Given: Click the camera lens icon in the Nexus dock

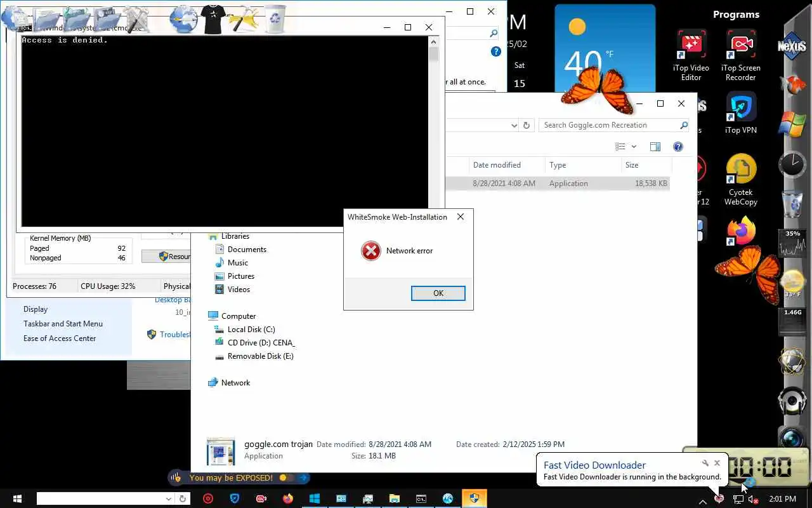Looking at the screenshot, I should (x=792, y=439).
